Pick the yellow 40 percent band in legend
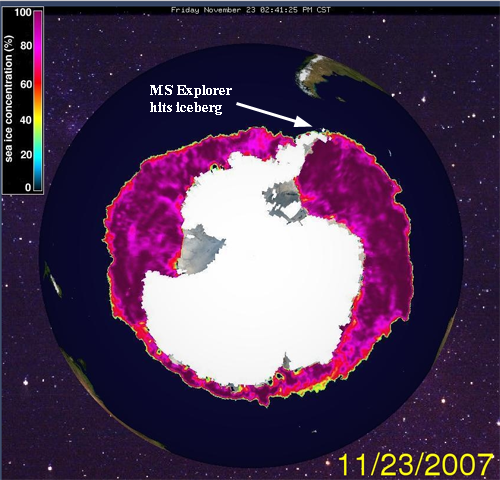 pos(38,120)
